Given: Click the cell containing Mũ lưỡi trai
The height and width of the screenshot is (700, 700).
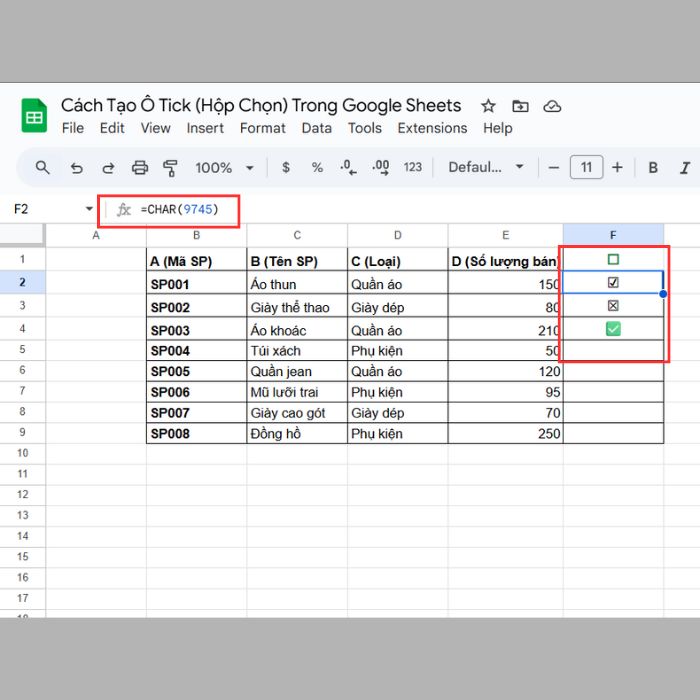Looking at the screenshot, I should [297, 392].
